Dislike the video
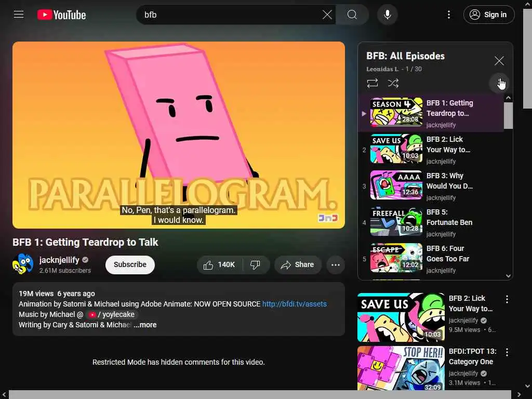The height and width of the screenshot is (399, 532). tap(255, 264)
